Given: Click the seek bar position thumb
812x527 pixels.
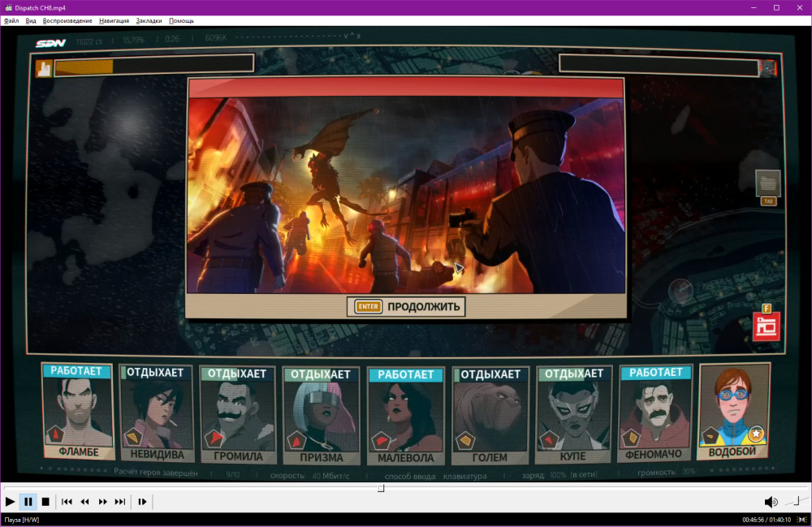Looking at the screenshot, I should 381,488.
